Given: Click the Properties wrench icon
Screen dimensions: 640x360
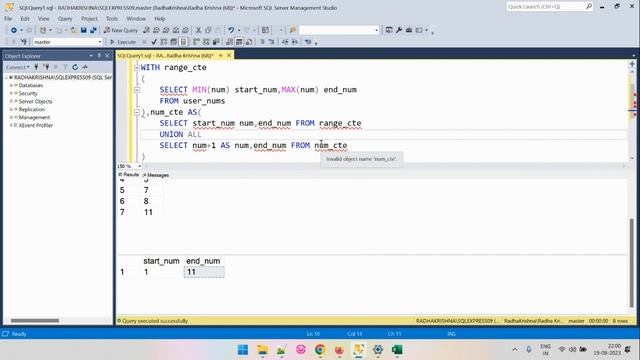Looking at the screenshot, I should (399, 30).
